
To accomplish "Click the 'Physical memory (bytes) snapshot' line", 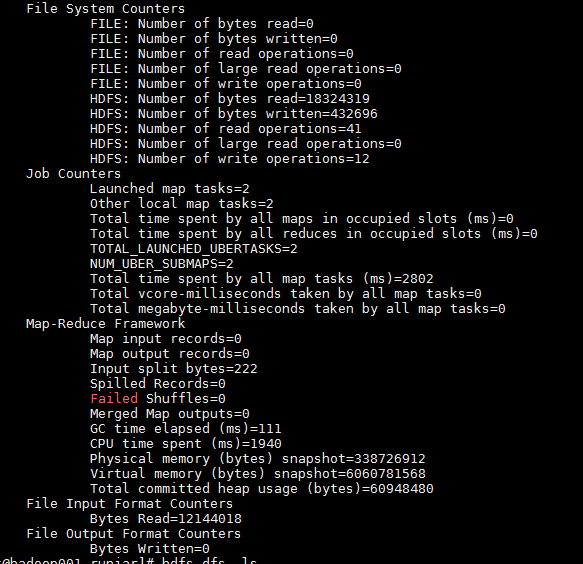I will (257, 459).
